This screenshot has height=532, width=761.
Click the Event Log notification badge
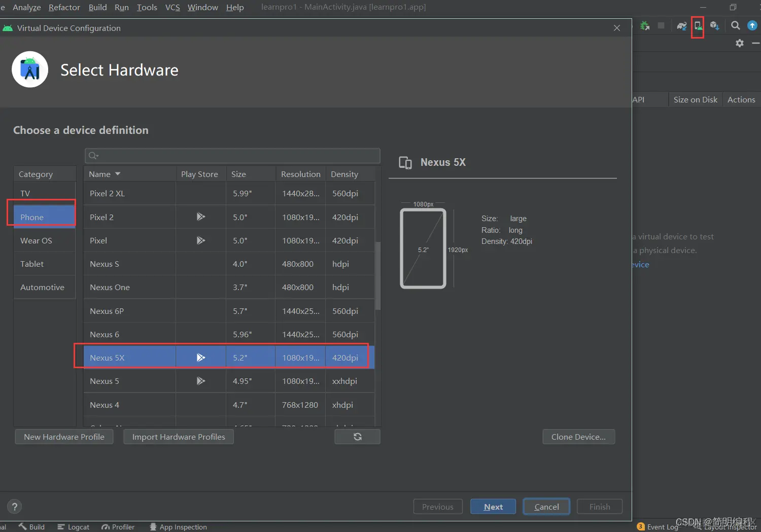tap(641, 526)
